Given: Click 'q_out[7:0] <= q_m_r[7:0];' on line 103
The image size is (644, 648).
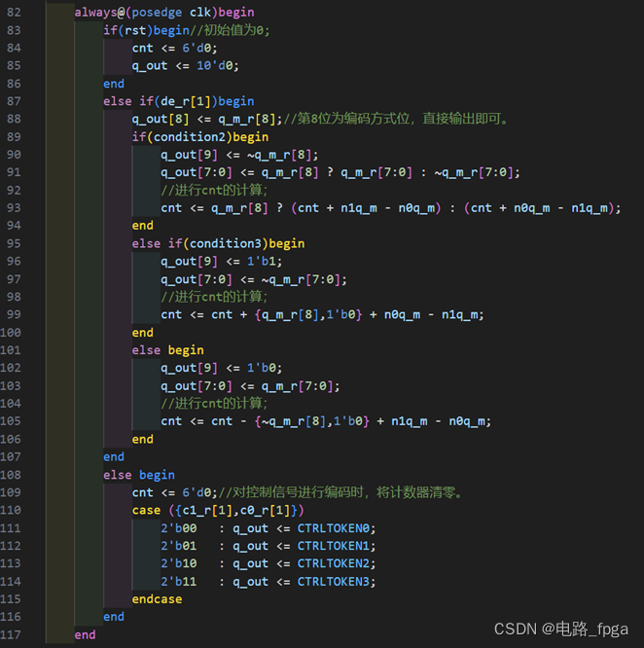Looking at the screenshot, I should [x=250, y=386].
